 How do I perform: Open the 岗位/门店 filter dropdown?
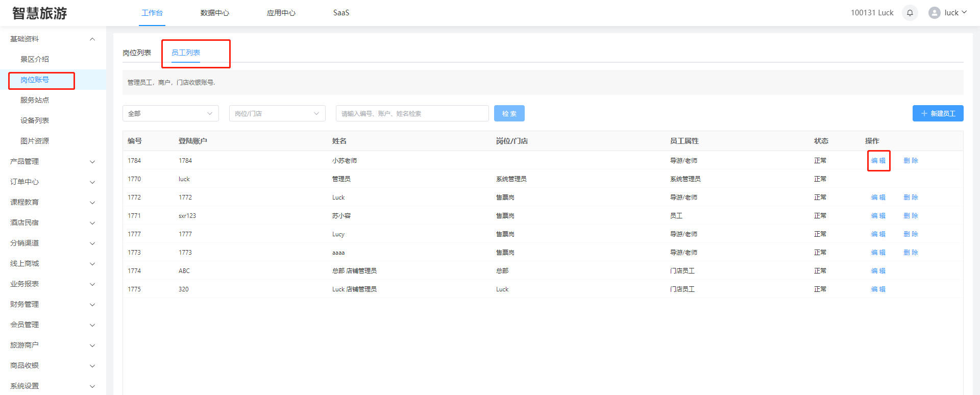[x=277, y=113]
